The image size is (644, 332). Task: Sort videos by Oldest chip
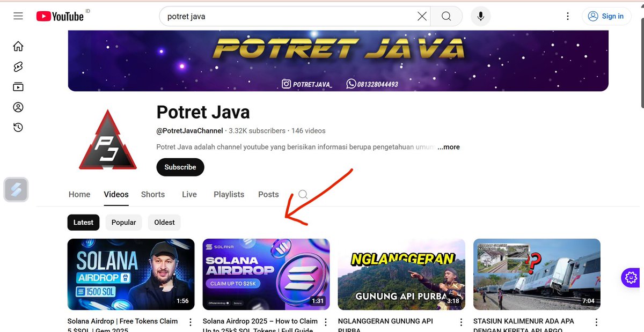point(164,222)
